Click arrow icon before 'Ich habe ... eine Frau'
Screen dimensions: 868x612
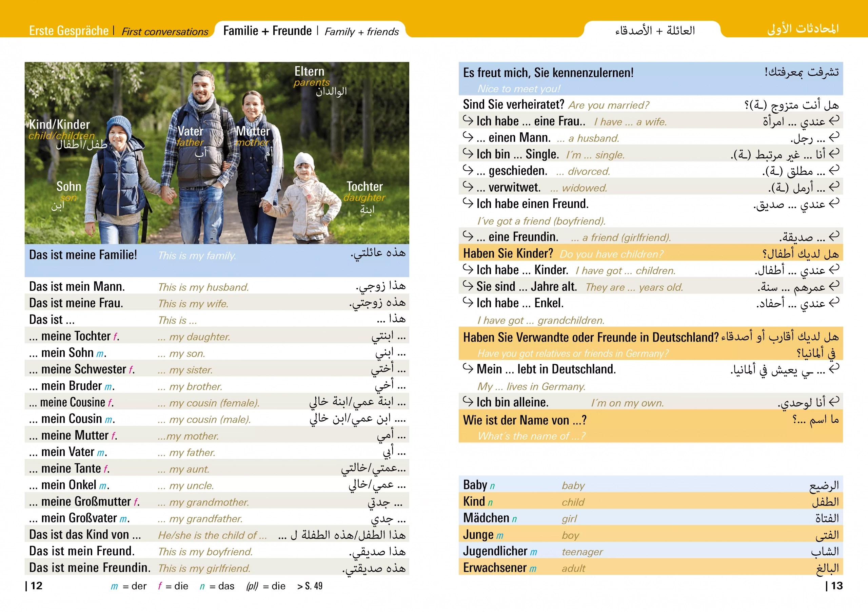click(x=468, y=121)
